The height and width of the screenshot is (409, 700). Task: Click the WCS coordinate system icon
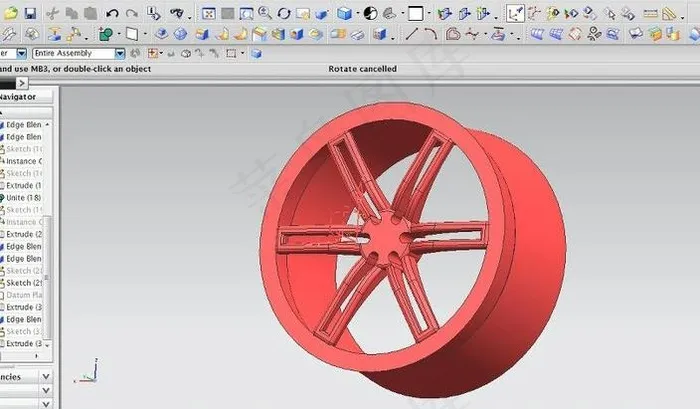point(515,13)
